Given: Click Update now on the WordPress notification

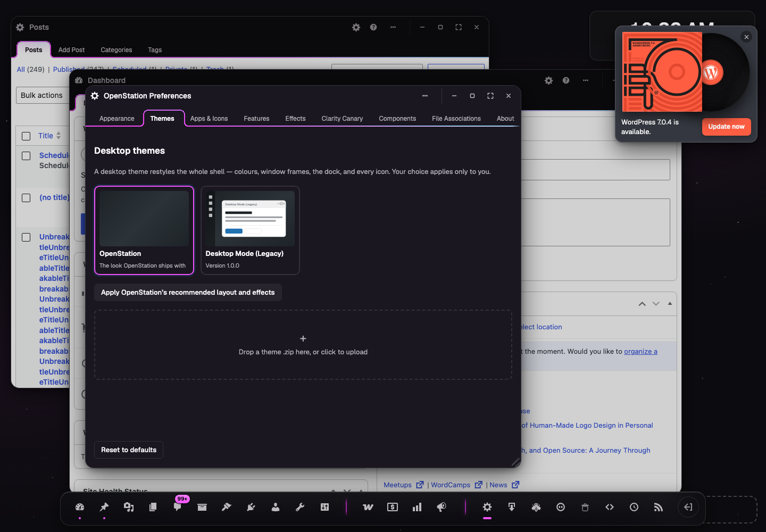Looking at the screenshot, I should click(x=726, y=127).
